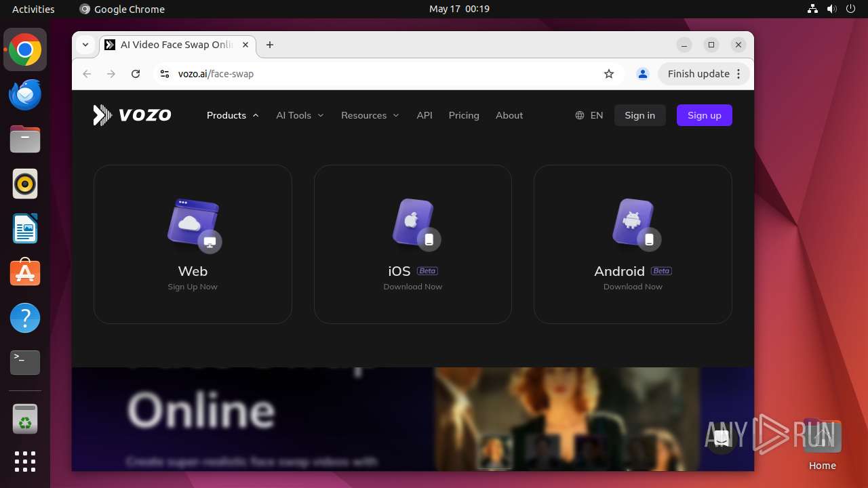Image resolution: width=868 pixels, height=488 pixels.
Task: Launch Google Chrome from the dock
Action: (25, 50)
